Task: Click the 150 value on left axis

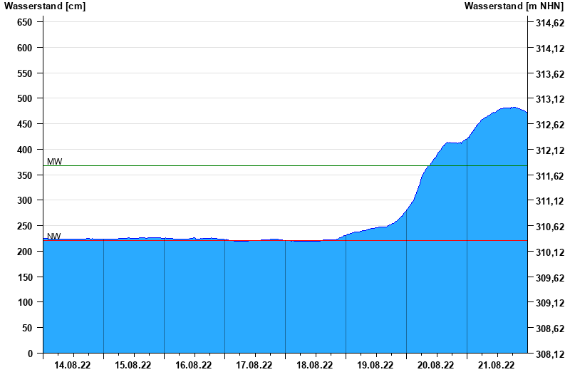Action: [x=25, y=277]
